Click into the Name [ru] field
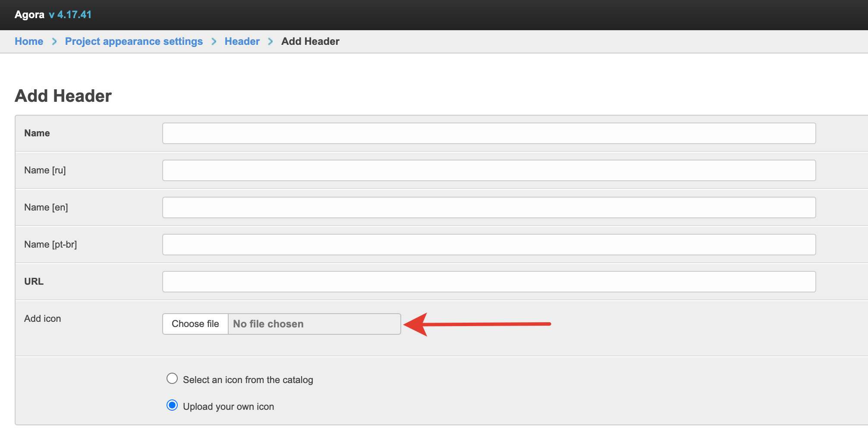 (489, 170)
